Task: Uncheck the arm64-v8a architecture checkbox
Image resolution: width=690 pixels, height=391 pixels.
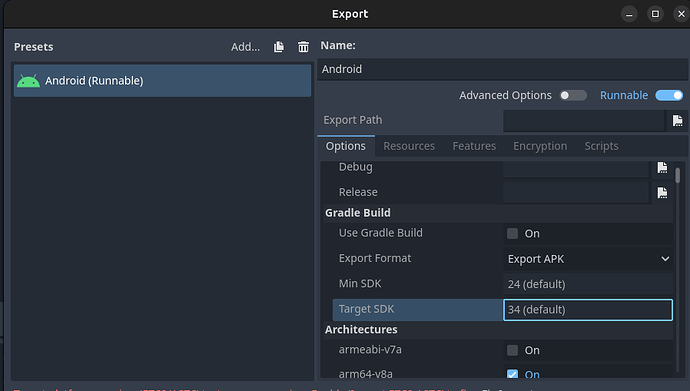Action: [x=512, y=374]
